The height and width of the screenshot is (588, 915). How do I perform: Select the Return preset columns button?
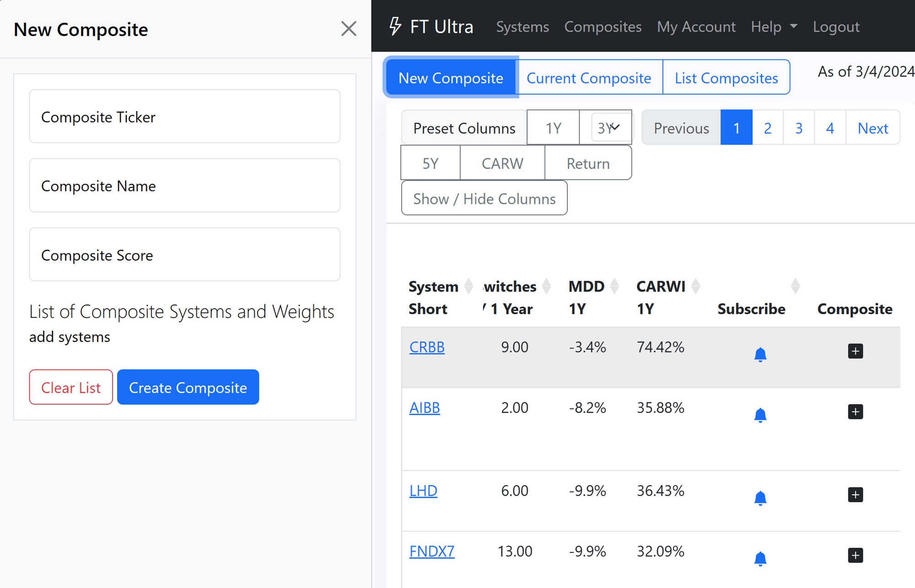click(x=588, y=163)
